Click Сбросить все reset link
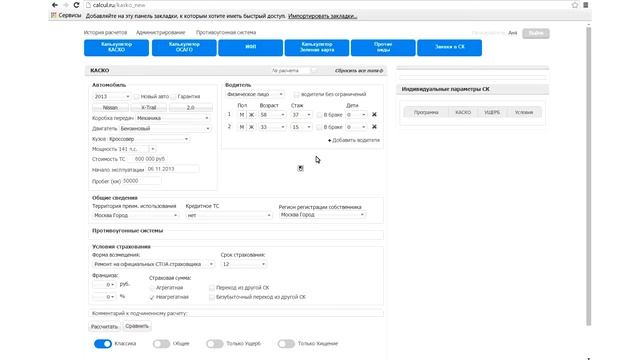Image resolution: width=640 pixels, height=360 pixels. pyautogui.click(x=359, y=71)
